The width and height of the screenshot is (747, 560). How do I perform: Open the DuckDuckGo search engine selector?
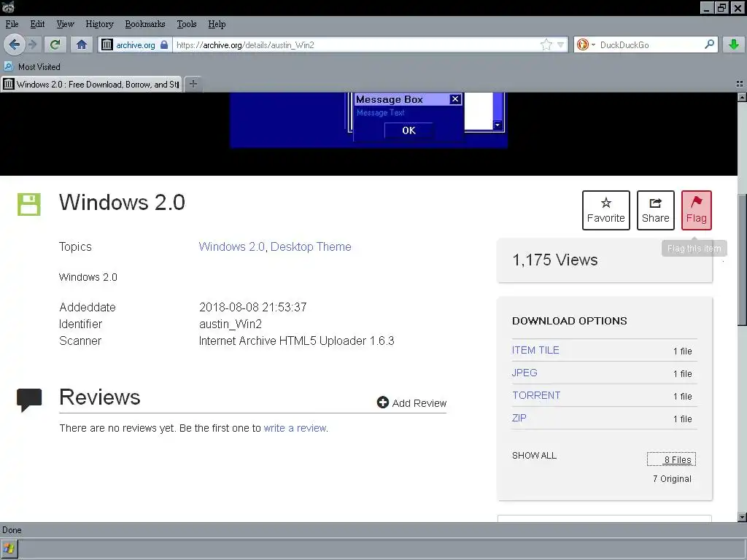[x=586, y=44]
